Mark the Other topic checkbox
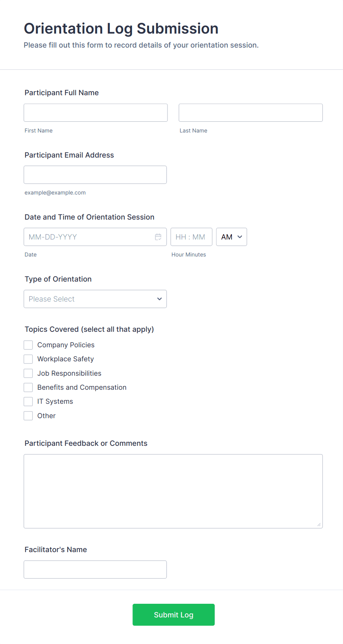Screen dimensions: 343x644 click(28, 416)
